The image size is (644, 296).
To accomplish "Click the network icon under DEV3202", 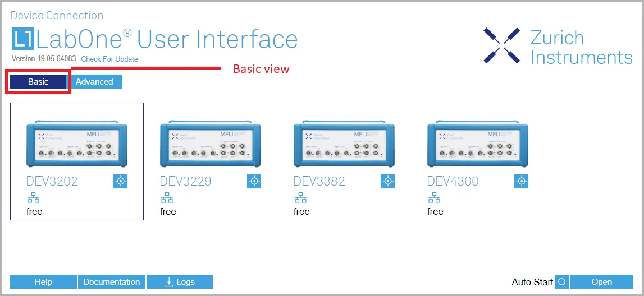I will tap(33, 198).
